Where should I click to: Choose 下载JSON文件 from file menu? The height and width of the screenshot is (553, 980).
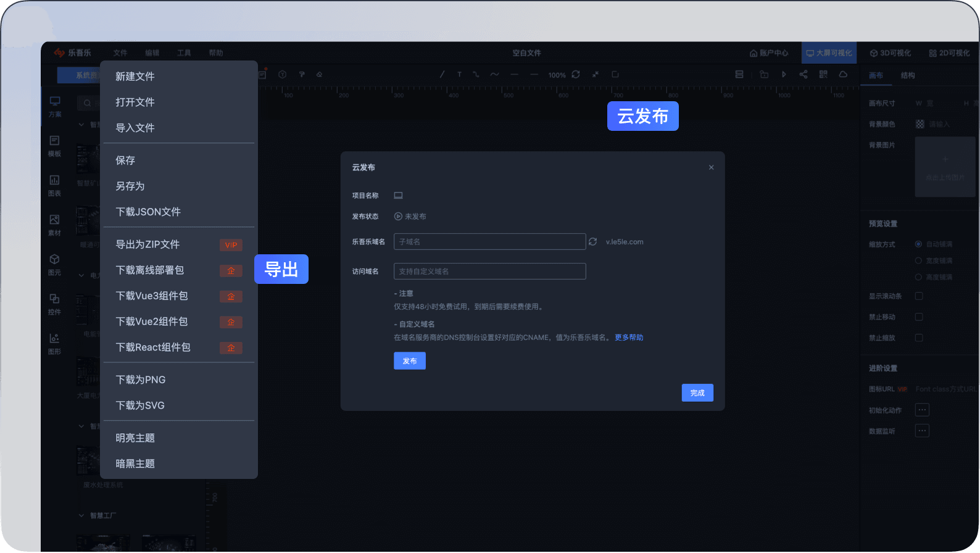point(148,212)
